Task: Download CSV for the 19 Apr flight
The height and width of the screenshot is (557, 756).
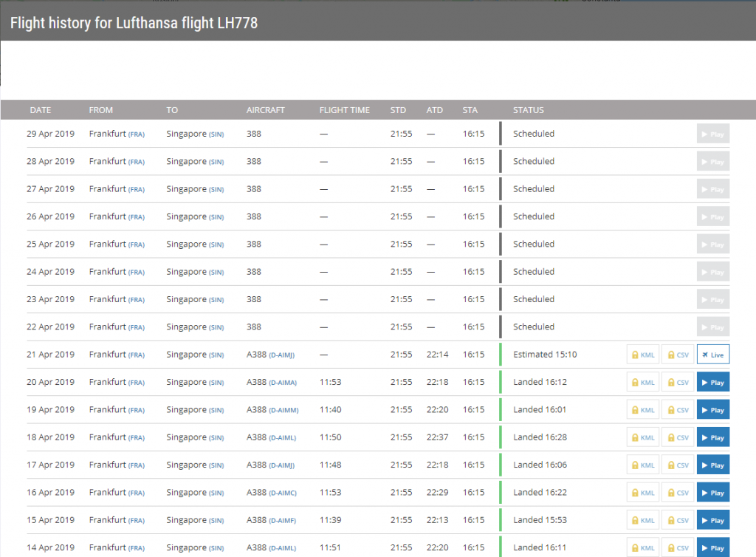Action: [678, 409]
